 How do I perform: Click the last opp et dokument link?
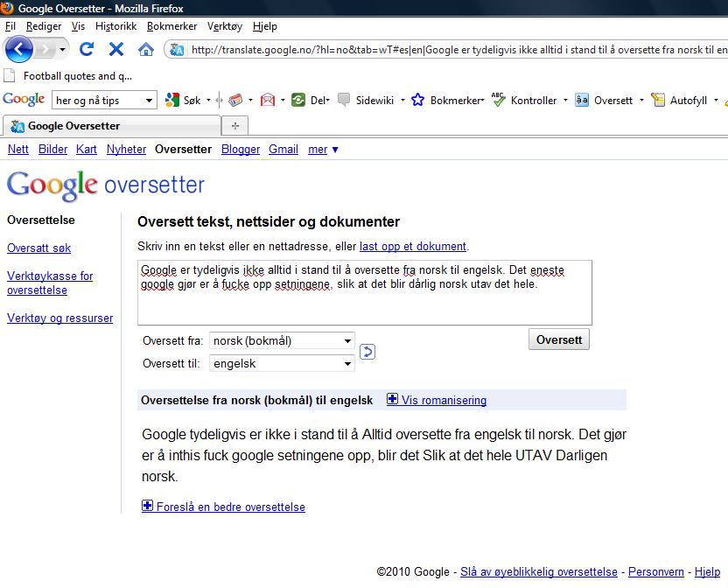tap(413, 246)
